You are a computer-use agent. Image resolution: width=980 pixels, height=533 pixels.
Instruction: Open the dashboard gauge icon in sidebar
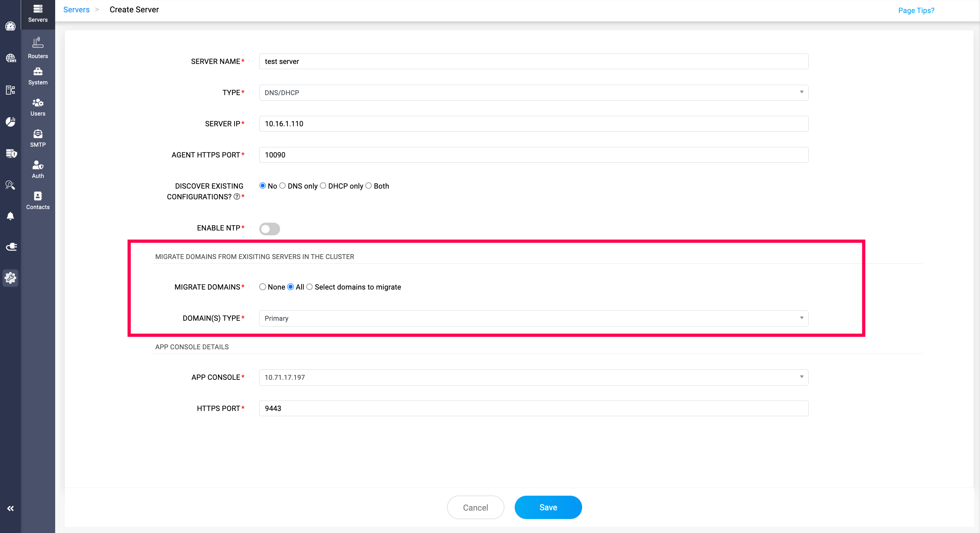[x=10, y=26]
